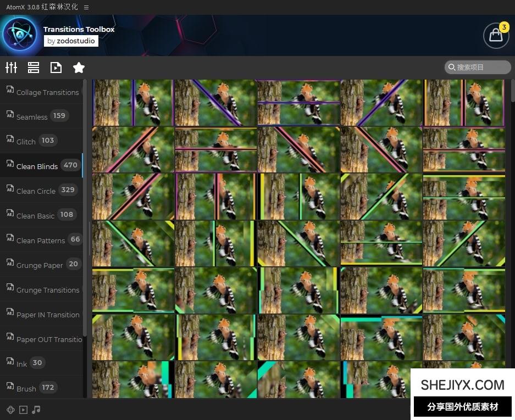Toggle the bottom play preview icon
This screenshot has width=515, height=420.
23,410
